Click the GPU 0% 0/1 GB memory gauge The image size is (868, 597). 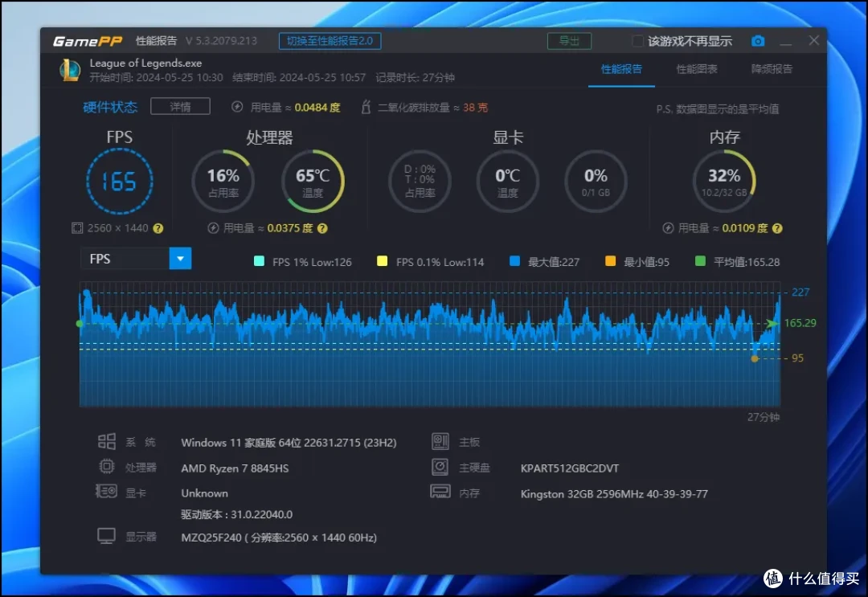[596, 181]
